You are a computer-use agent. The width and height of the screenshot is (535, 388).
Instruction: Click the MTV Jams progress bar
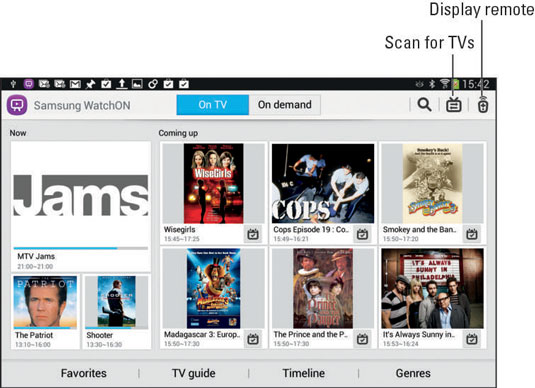point(81,248)
